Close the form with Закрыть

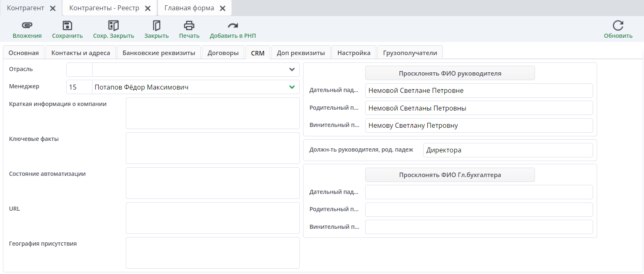point(156,29)
